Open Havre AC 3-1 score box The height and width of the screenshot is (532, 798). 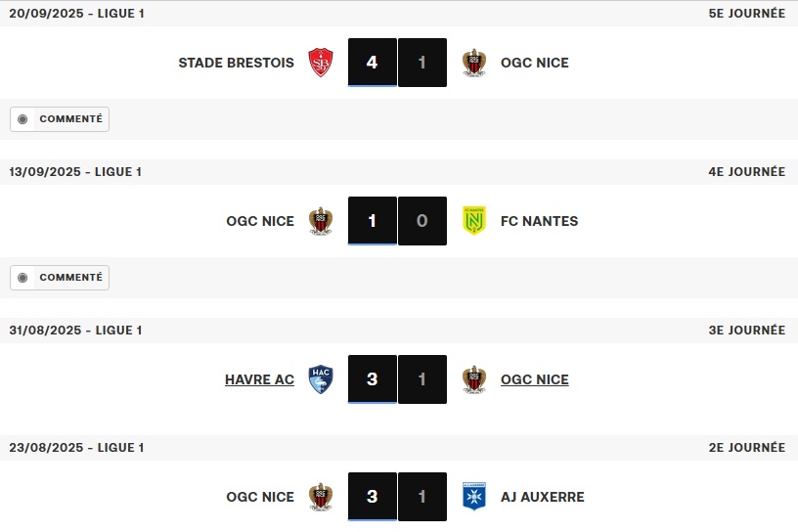397,379
